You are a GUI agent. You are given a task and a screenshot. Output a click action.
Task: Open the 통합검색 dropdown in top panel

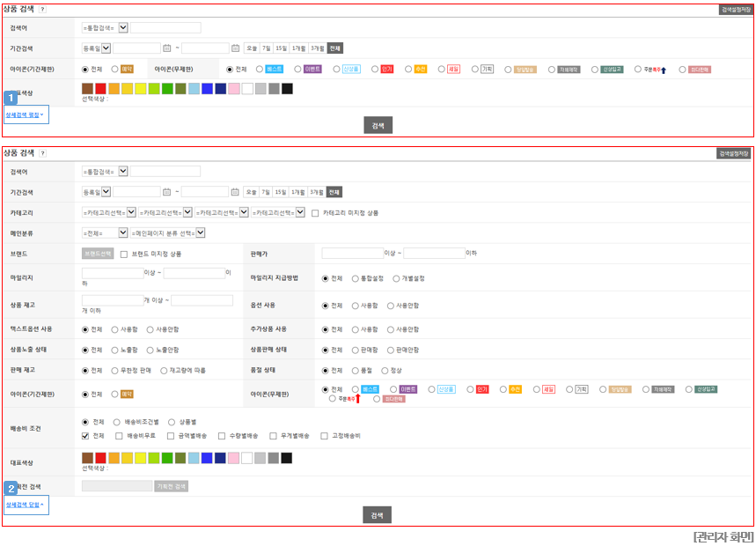tap(105, 28)
